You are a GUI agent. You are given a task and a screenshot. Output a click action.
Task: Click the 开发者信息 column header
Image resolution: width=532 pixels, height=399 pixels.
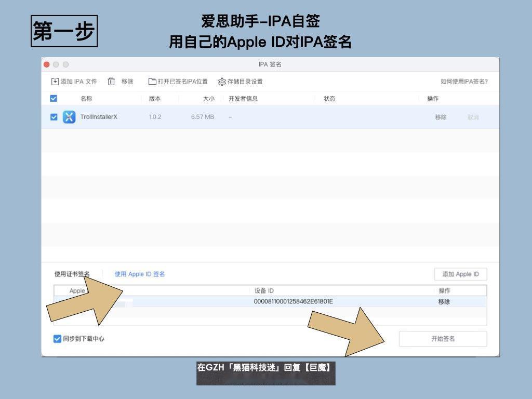point(243,98)
